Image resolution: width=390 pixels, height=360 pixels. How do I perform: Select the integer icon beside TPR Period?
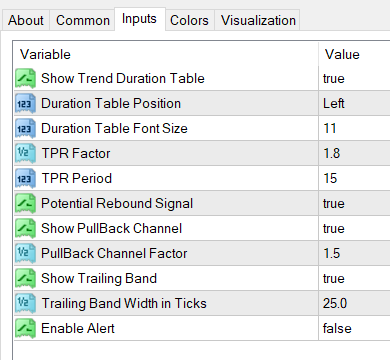(25, 179)
